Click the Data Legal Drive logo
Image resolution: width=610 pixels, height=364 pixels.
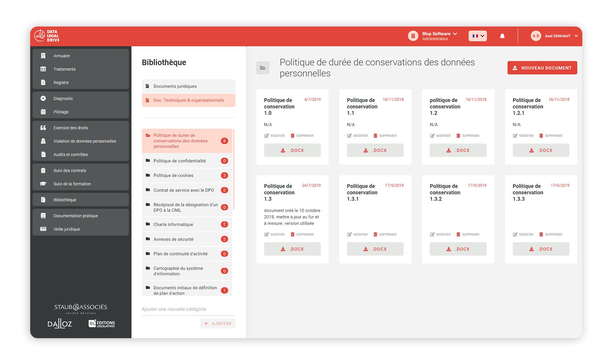[47, 36]
